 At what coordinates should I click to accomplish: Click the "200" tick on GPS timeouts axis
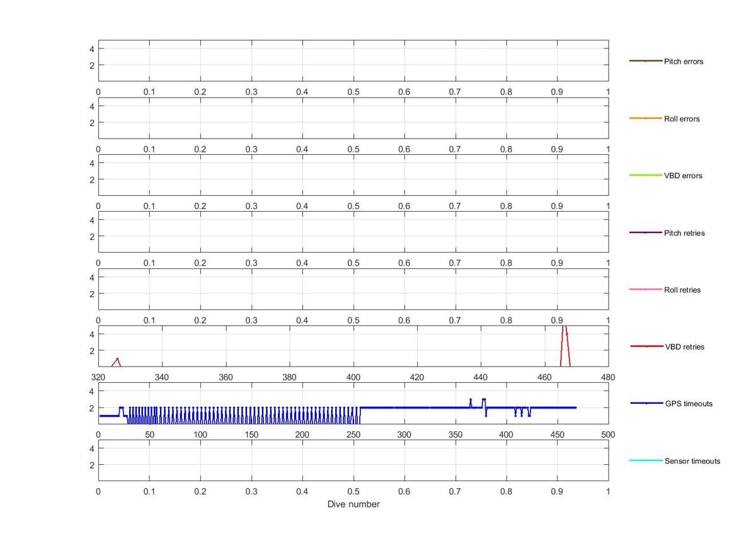click(302, 435)
